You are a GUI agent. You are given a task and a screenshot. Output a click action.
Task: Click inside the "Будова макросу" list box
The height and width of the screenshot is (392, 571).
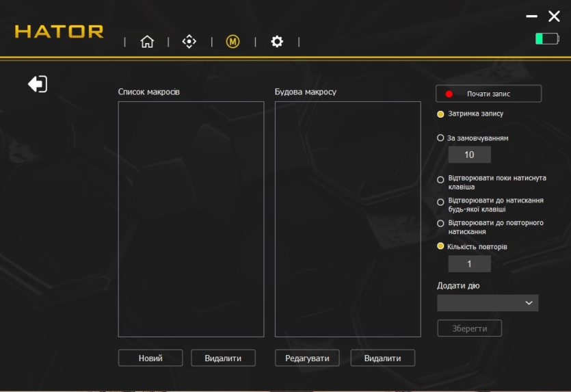pos(348,220)
